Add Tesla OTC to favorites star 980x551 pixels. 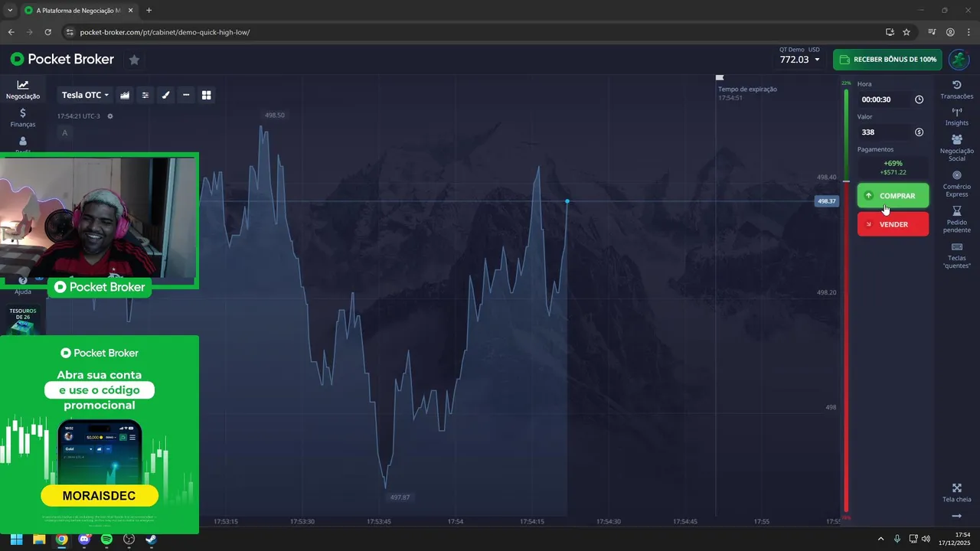134,60
